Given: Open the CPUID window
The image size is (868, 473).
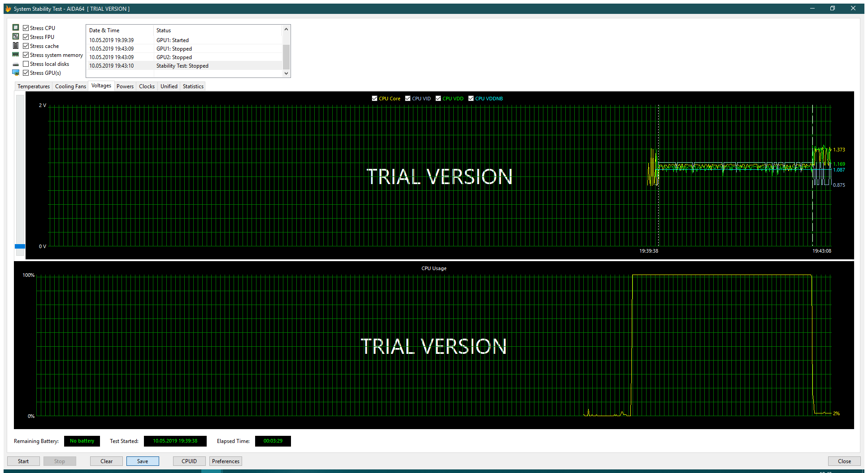Looking at the screenshot, I should 189,461.
